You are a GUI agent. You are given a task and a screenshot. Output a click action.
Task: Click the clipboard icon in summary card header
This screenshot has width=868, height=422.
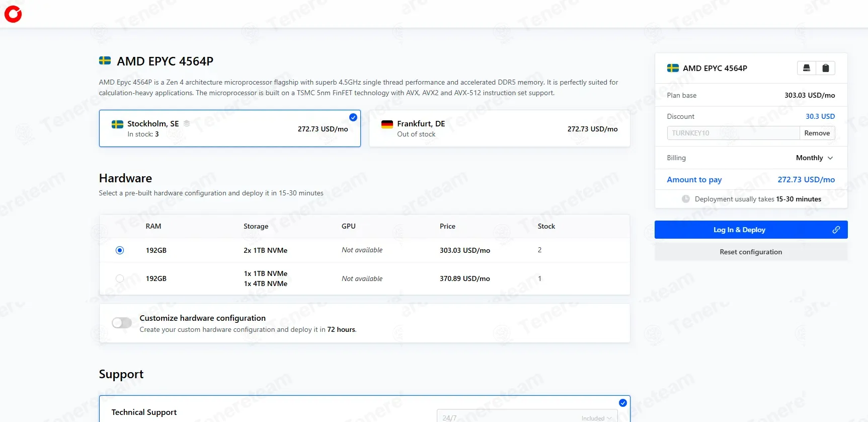point(826,68)
